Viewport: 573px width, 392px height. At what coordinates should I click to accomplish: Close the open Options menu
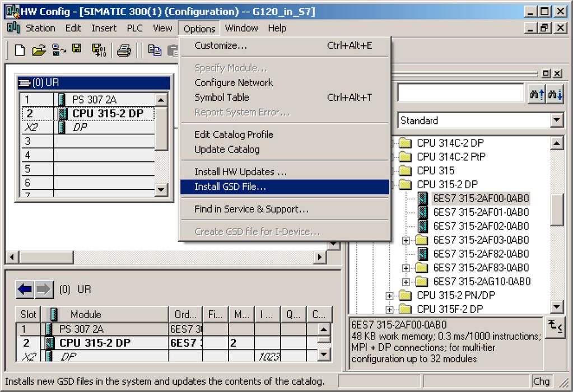tap(199, 29)
